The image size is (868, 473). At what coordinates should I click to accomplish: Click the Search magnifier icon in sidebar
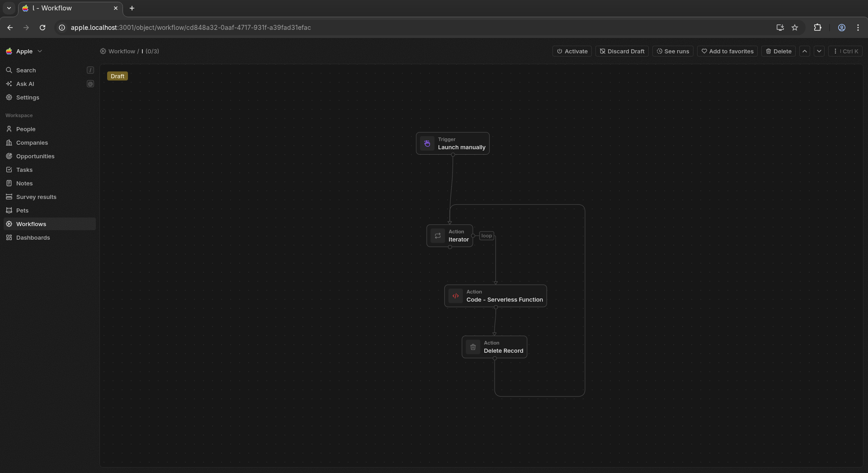pyautogui.click(x=9, y=70)
